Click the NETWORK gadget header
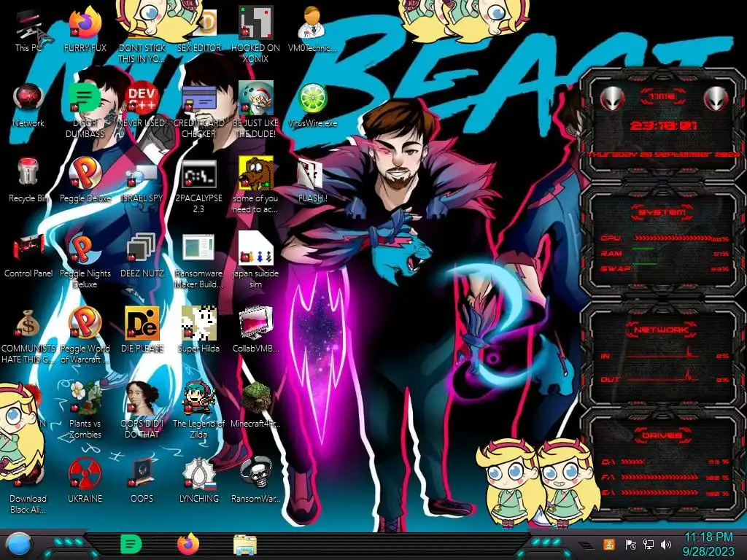The height and width of the screenshot is (560, 747). coord(662,330)
